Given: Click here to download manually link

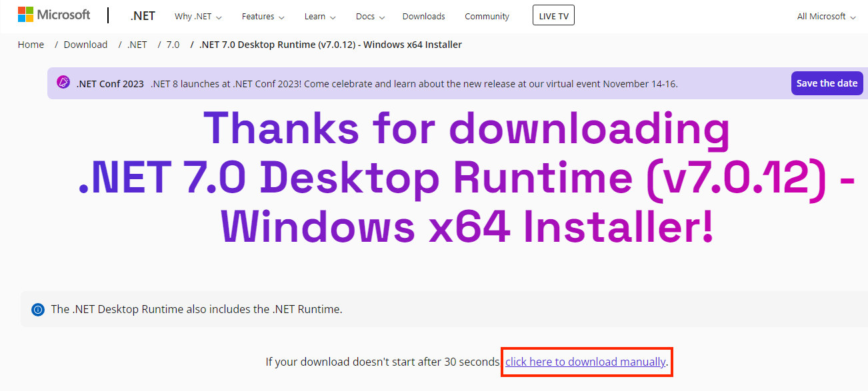Looking at the screenshot, I should (x=585, y=362).
